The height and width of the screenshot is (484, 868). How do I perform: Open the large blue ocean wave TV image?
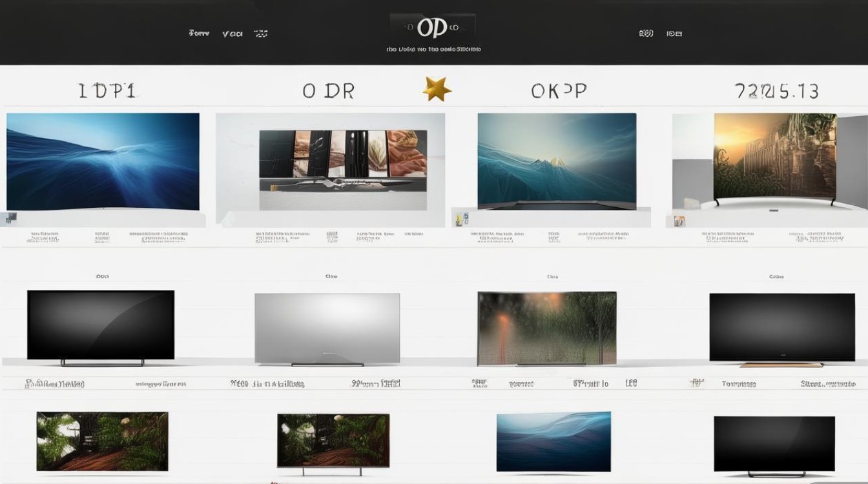pyautogui.click(x=103, y=161)
